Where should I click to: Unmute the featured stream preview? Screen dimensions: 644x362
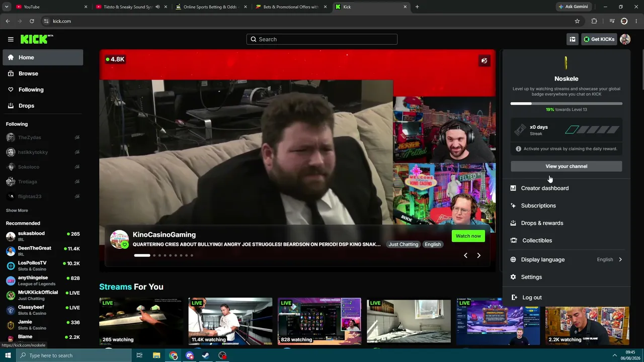[484, 61]
